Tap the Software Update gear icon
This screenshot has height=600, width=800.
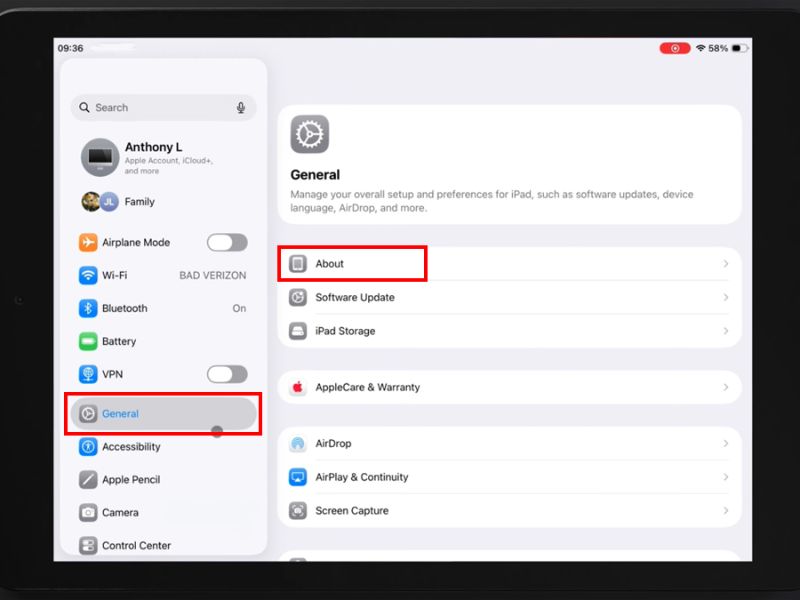[x=298, y=297]
